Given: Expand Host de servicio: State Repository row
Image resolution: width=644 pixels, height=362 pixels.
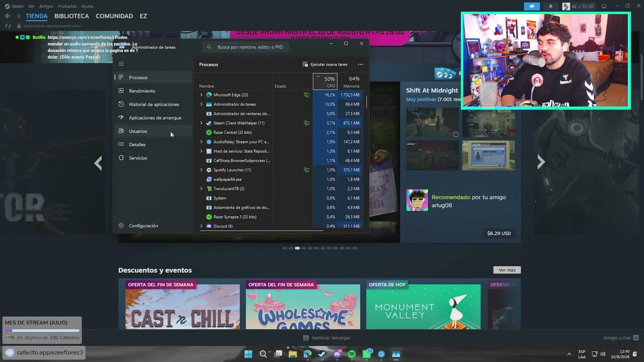Looking at the screenshot, I should click(x=201, y=151).
